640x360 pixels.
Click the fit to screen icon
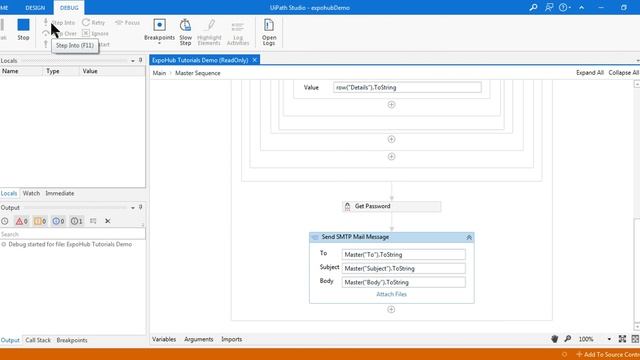click(x=622, y=339)
